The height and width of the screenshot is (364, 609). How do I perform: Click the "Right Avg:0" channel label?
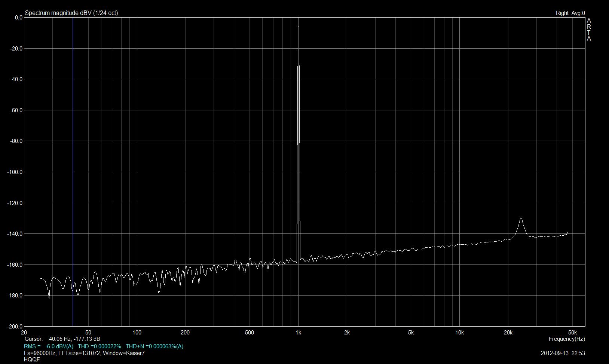(570, 13)
